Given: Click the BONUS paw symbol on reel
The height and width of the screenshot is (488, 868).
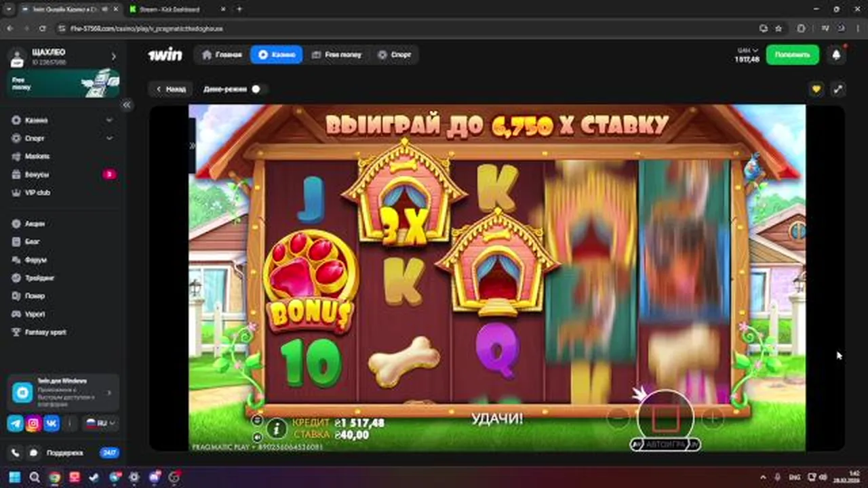Looking at the screenshot, I should (311, 281).
